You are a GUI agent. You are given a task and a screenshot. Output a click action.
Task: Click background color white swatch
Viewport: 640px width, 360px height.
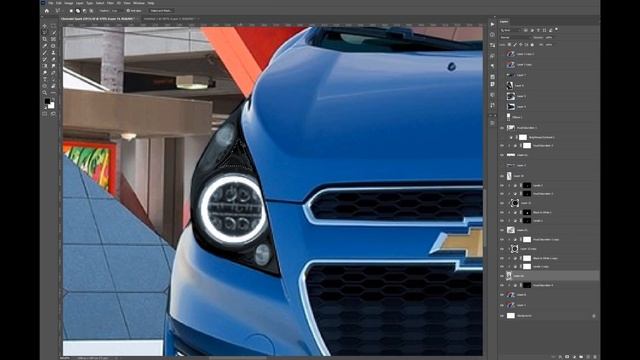[52, 106]
